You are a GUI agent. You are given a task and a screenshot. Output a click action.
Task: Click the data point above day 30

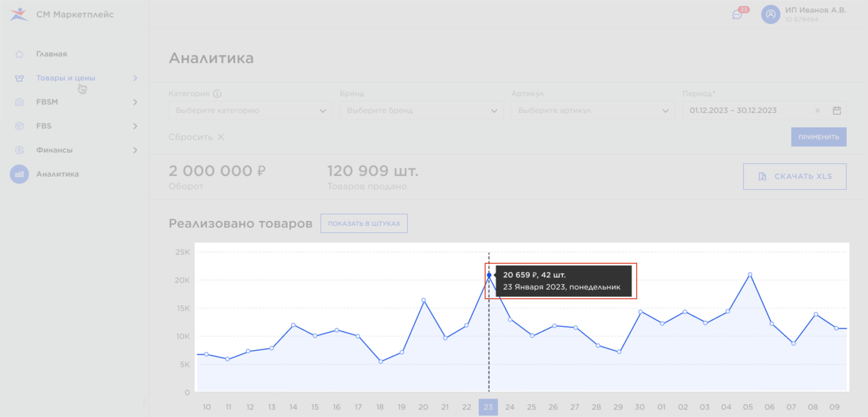click(x=641, y=312)
